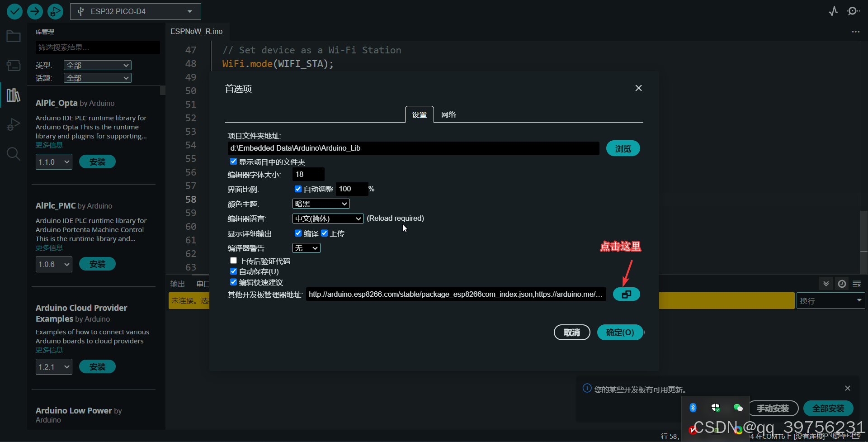Start debugging with the debug play icon
Screen dimensions: 868x442
click(x=55, y=11)
